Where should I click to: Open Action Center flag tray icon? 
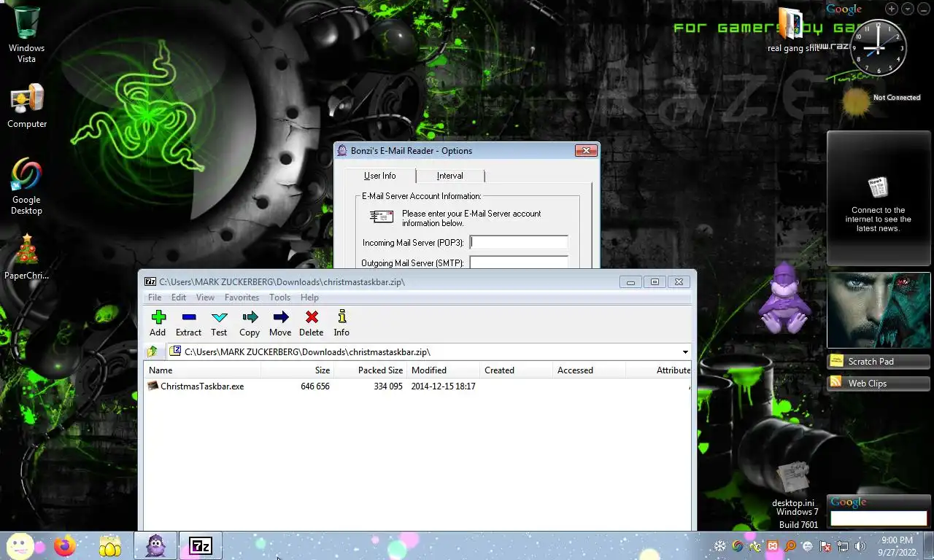tap(825, 546)
